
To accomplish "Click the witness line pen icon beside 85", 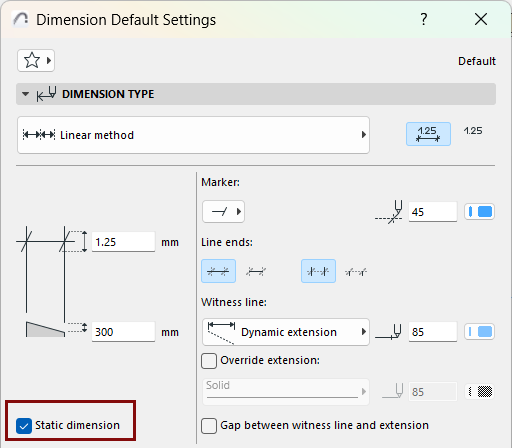I will (388, 332).
